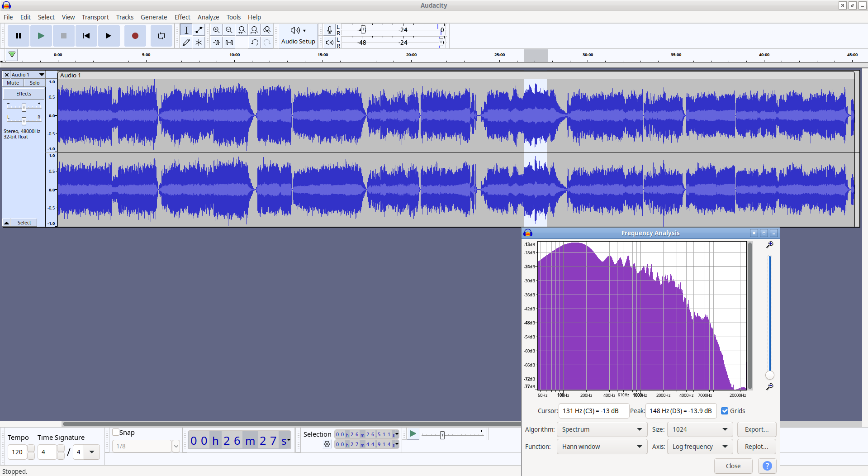Image resolution: width=868 pixels, height=476 pixels.
Task: Click the track Effects button
Action: coord(24,94)
